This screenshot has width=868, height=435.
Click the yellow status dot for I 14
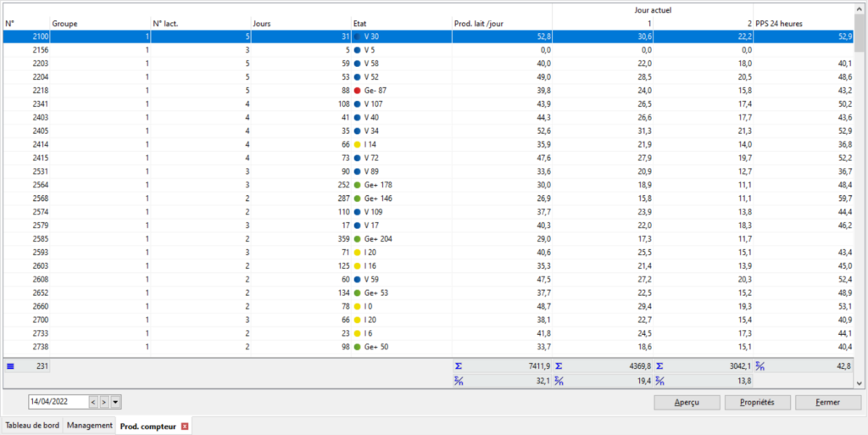358,146
